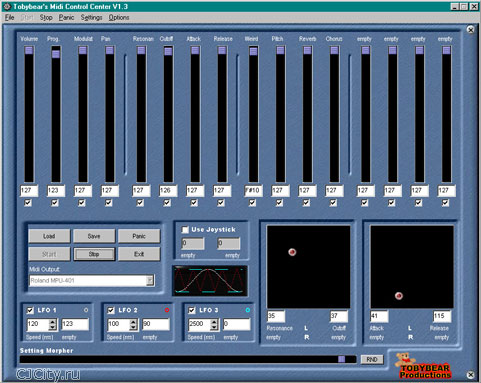
Task: Toggle the checkbox under the Reverb fader
Action: pos(306,203)
